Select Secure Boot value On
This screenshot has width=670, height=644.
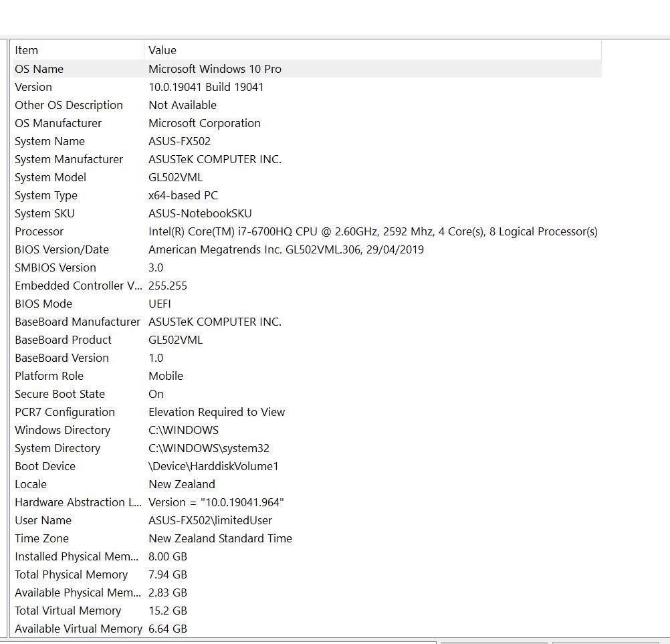pos(156,394)
